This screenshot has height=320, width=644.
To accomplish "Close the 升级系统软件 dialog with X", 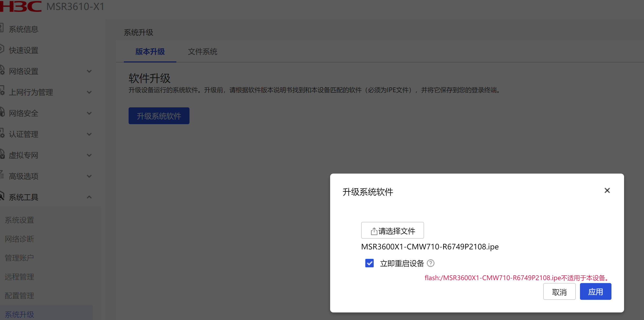I will click(607, 191).
